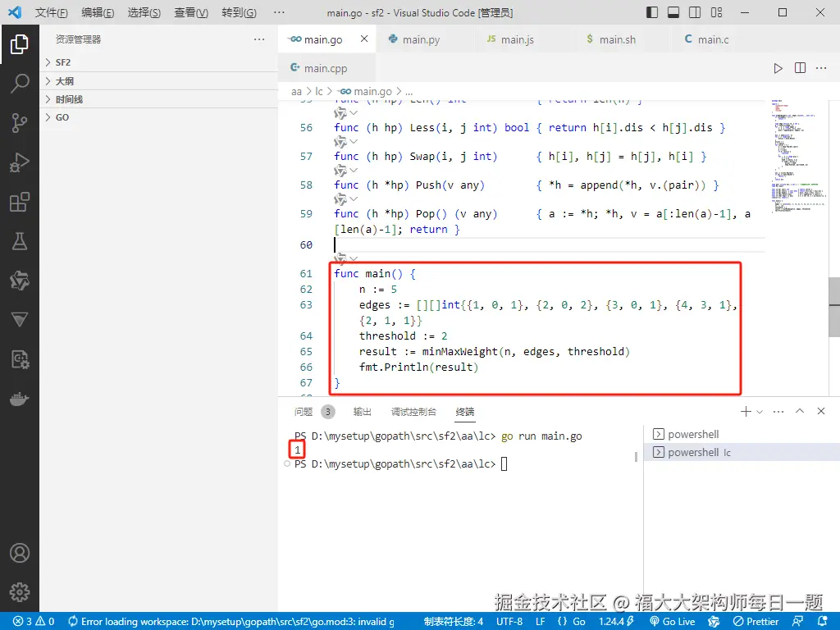The width and height of the screenshot is (840, 630).
Task: Customize layout icon in title bar
Action: (716, 12)
